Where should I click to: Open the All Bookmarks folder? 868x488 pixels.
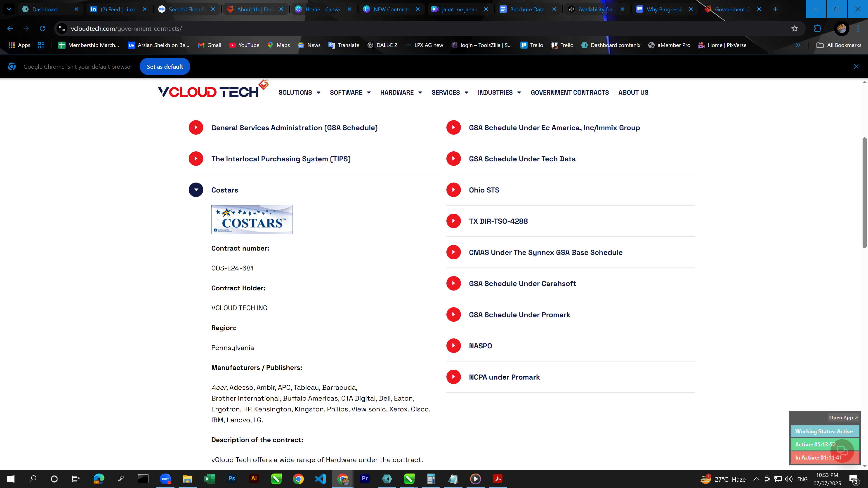[x=839, y=45]
